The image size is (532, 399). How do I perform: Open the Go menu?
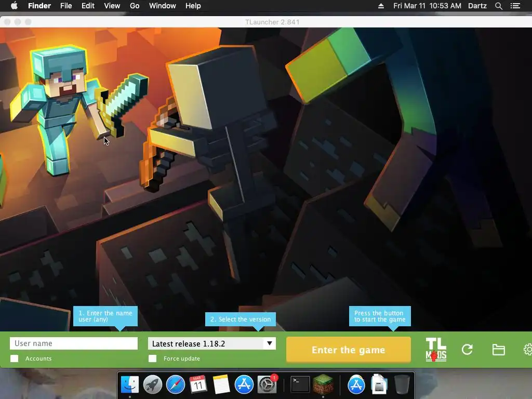(135, 6)
